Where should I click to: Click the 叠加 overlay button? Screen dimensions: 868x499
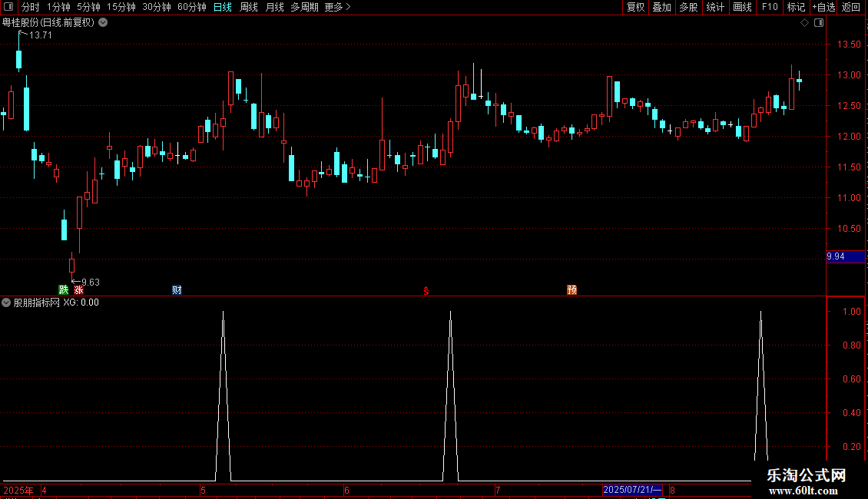click(662, 7)
